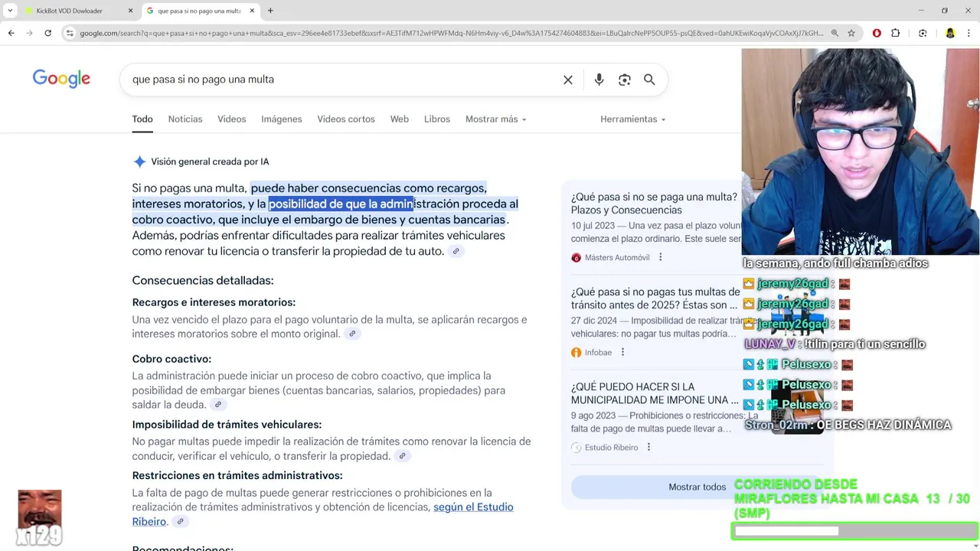Image resolution: width=980 pixels, height=551 pixels.
Task: Open the source chip after 'saldar la deuda.'
Action: (x=218, y=405)
